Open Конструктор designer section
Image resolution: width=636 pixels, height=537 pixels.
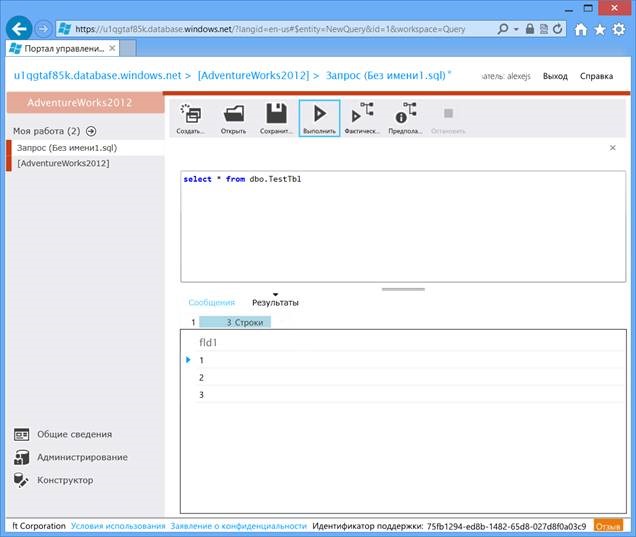(x=54, y=480)
